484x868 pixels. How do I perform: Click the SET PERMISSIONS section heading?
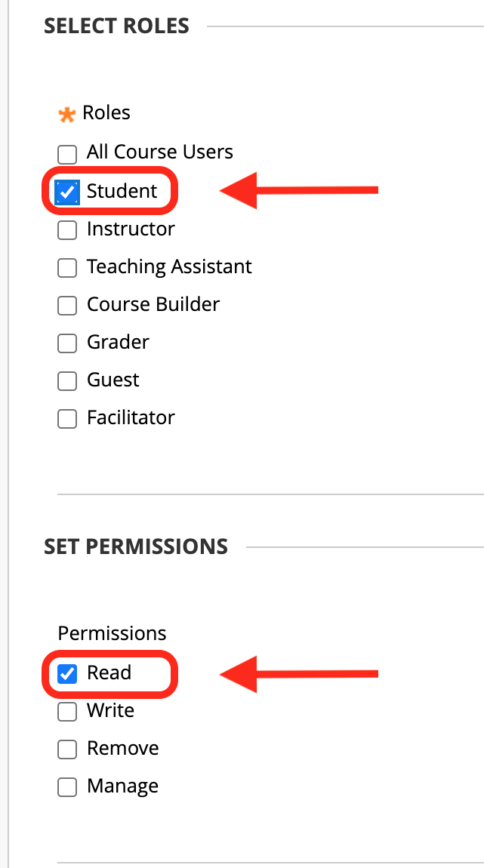click(x=136, y=546)
